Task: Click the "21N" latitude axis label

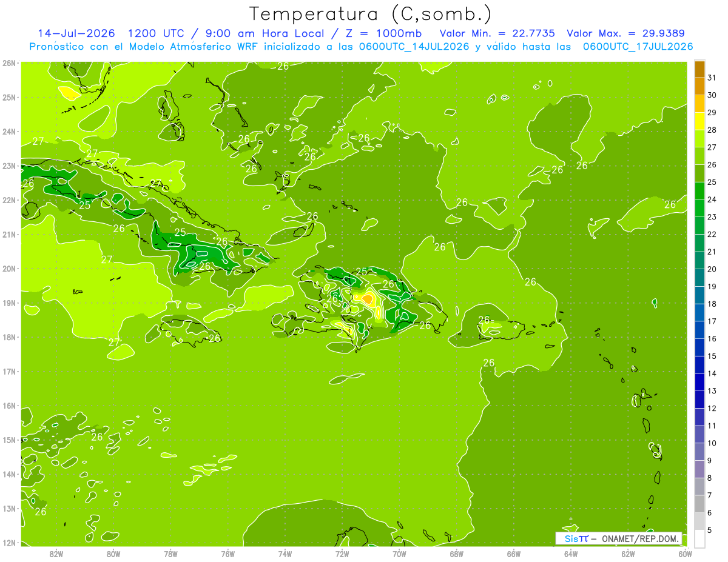Action: tap(8, 235)
